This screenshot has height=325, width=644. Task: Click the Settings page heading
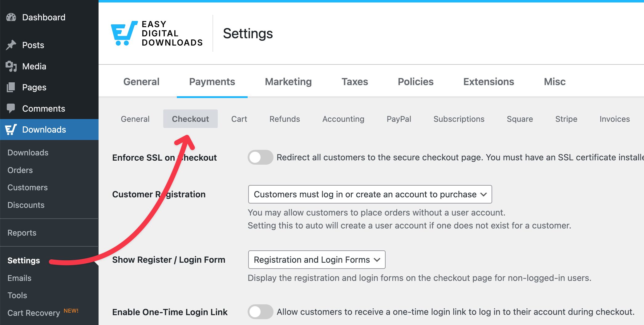(248, 33)
